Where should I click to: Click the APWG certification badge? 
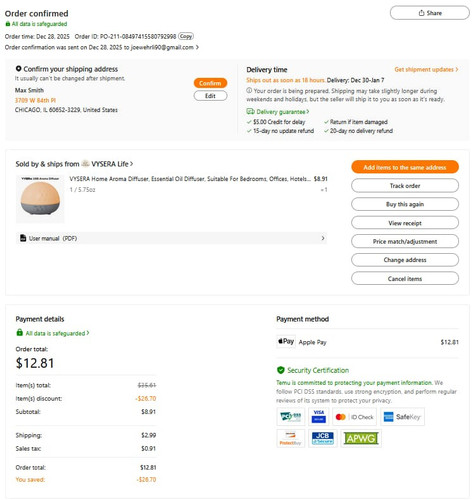[x=361, y=438]
